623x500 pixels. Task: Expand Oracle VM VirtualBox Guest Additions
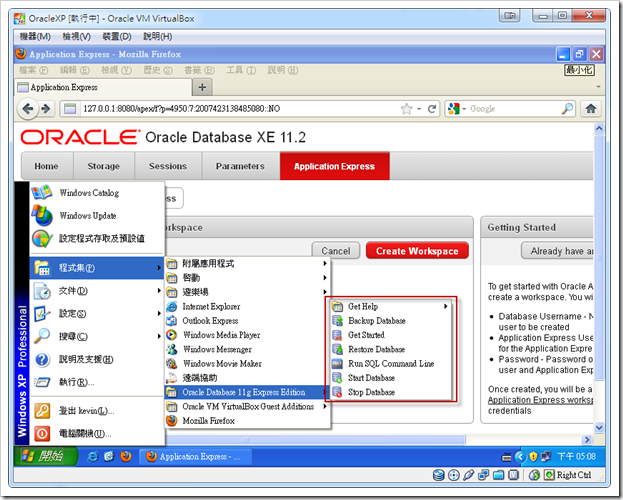247,407
